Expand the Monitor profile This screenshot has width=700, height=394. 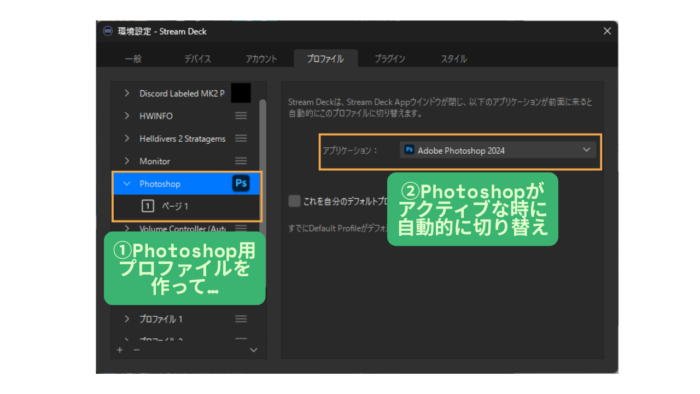[x=127, y=161]
